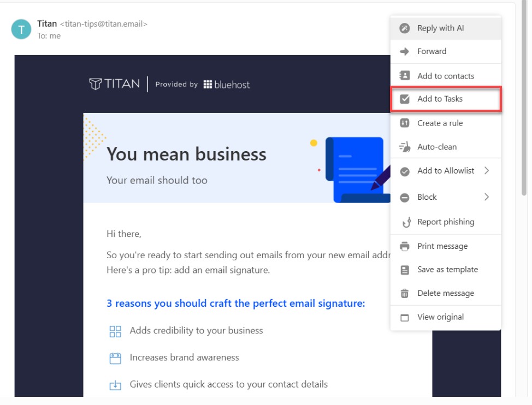This screenshot has width=532, height=405.
Task: Click 'Increases brand awareness' text
Action: [x=184, y=358]
